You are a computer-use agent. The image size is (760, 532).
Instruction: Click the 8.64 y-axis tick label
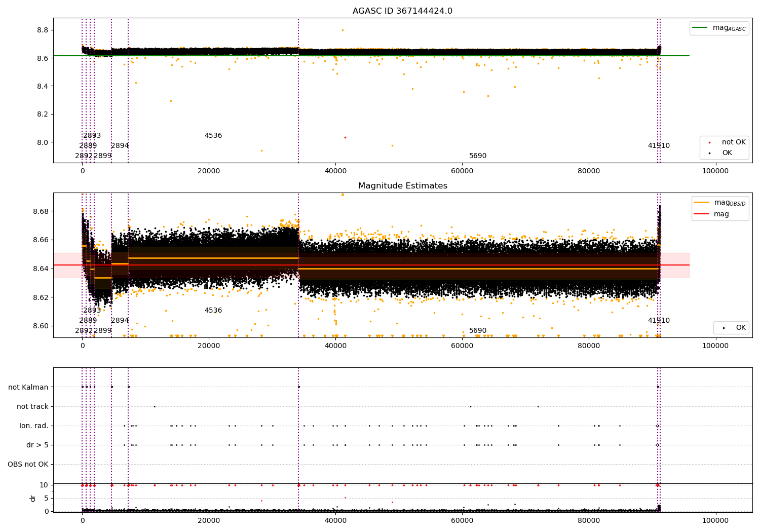coord(41,269)
